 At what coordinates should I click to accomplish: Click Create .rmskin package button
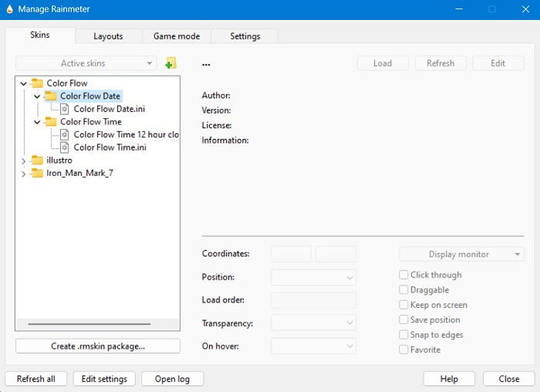point(98,346)
